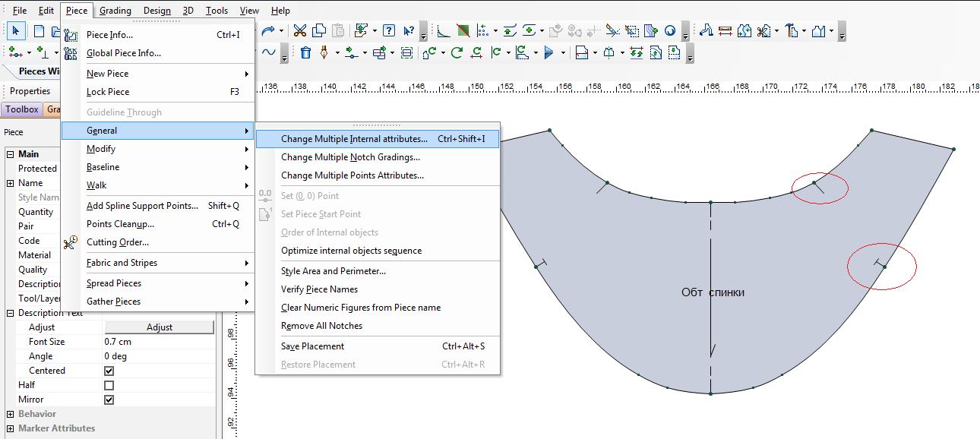Click the blue circle icon in toolbar

click(x=670, y=31)
